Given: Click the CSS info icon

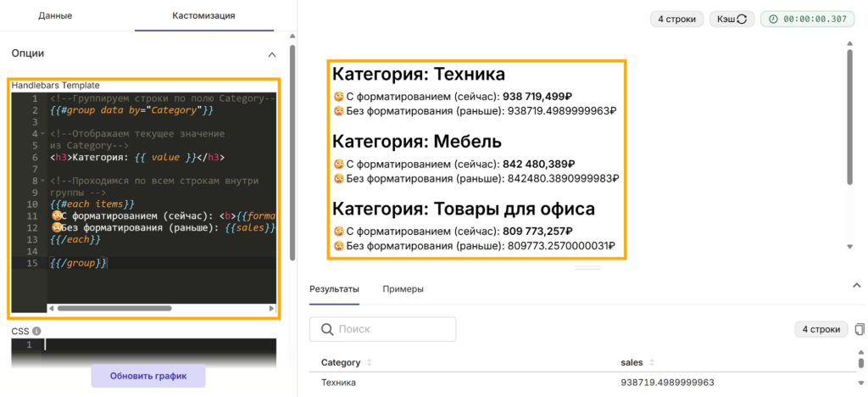Looking at the screenshot, I should [x=36, y=331].
